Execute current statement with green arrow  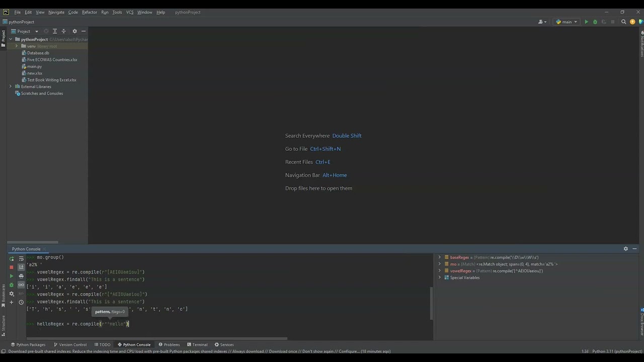click(x=11, y=276)
